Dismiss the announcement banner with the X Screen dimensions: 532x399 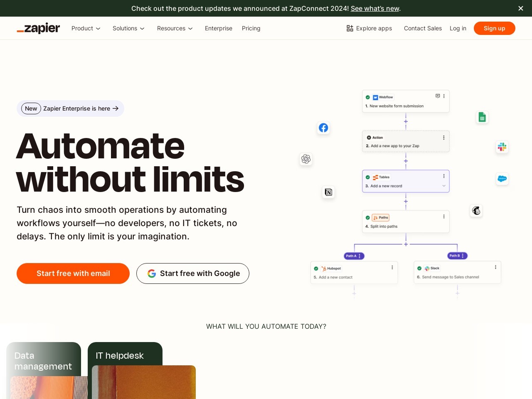coord(521,8)
